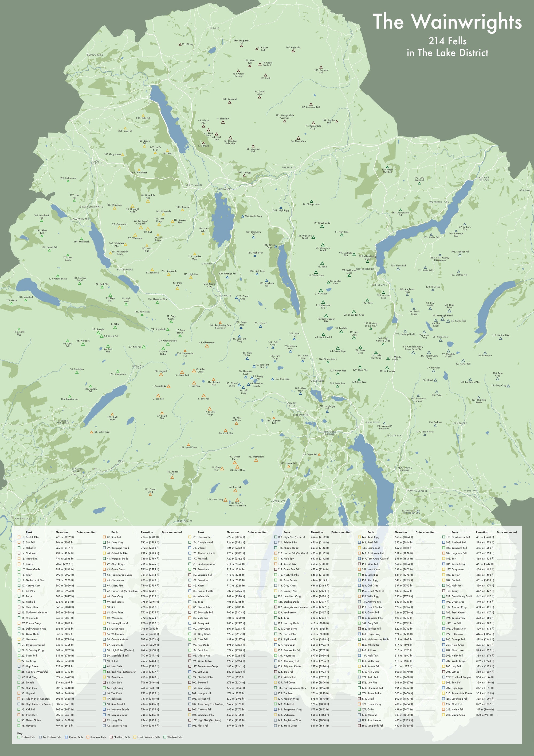Click the Haystacks triangle marker
Screen dimensions: 534x756
coord(142,315)
